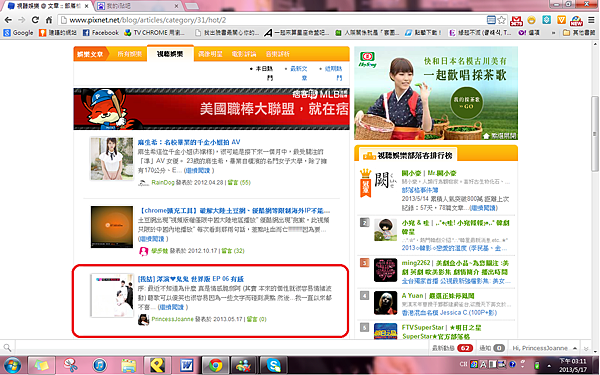Open the first article's girl thumbnail
The width and height of the screenshot is (600, 375).
[112, 159]
